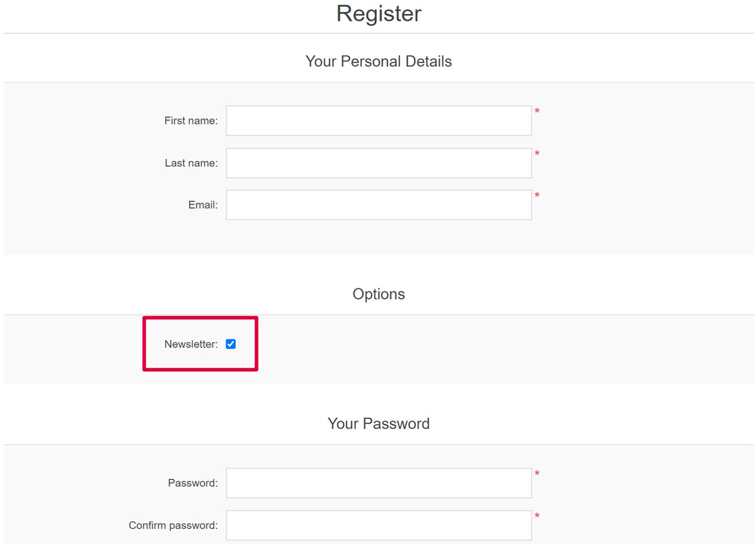Focus the Last name text box
Image resolution: width=756 pixels, height=544 pixels.
point(379,163)
